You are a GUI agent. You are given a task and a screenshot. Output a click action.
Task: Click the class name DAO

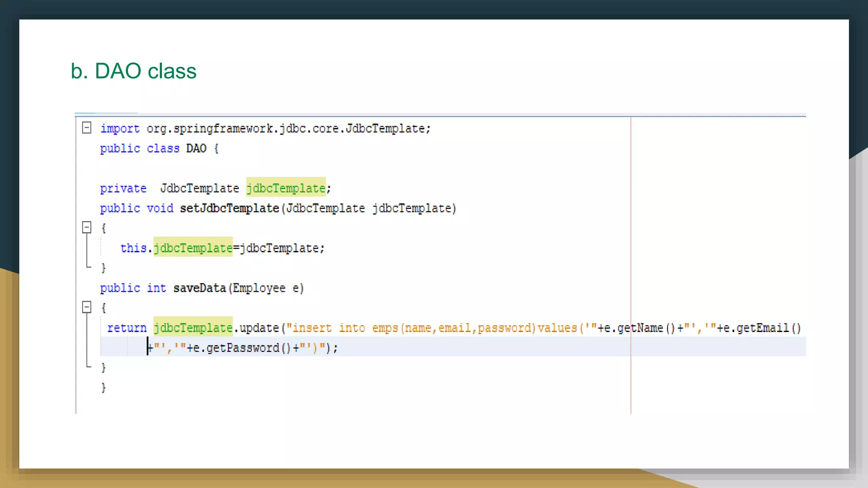(196, 148)
